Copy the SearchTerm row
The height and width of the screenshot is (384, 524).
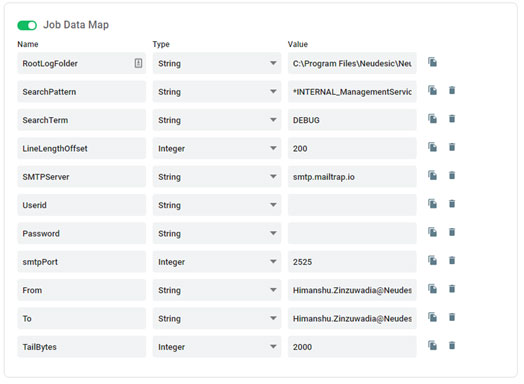click(432, 119)
